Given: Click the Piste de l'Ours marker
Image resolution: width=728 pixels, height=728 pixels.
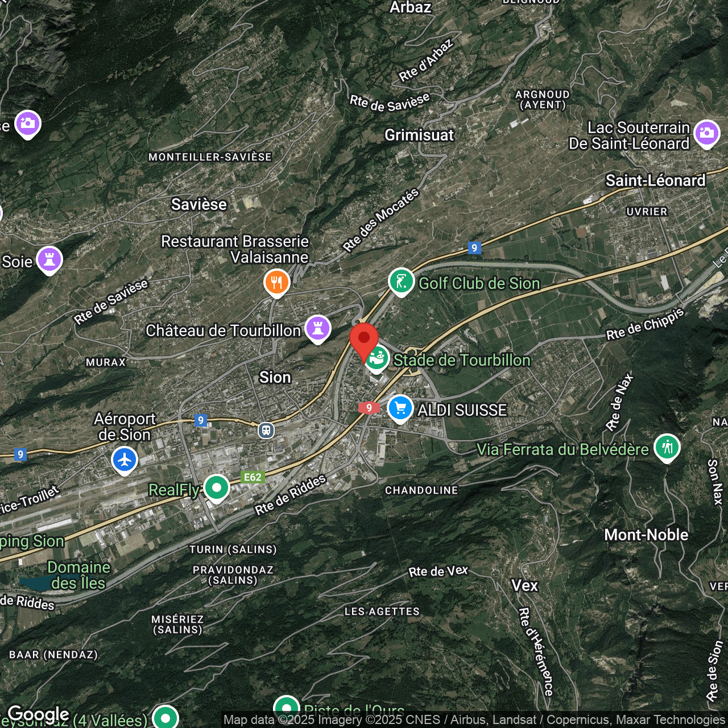Looking at the screenshot, I should (x=286, y=709).
